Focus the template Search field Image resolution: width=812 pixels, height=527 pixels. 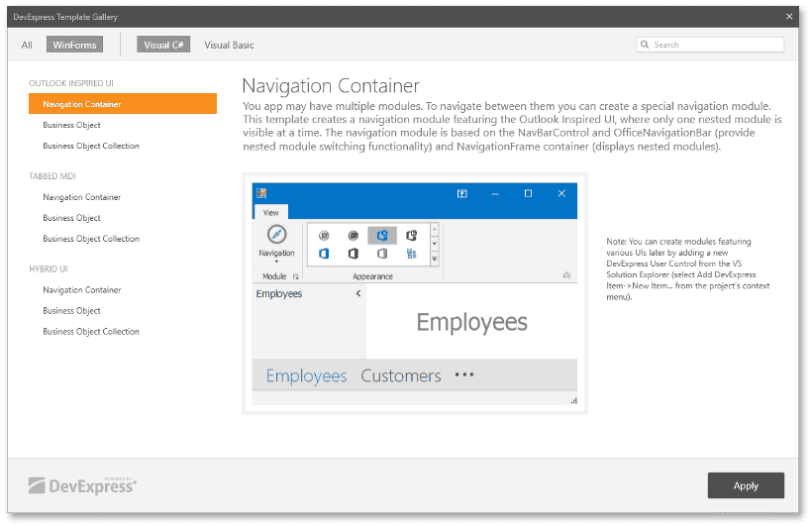pyautogui.click(x=710, y=45)
